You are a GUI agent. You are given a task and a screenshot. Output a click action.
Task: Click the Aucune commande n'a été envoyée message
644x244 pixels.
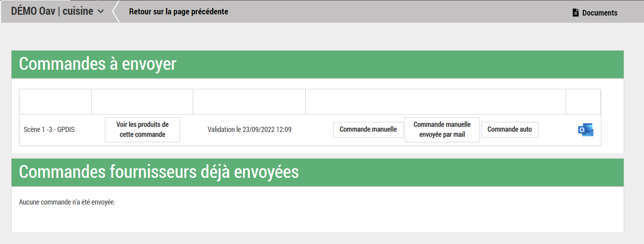pyautogui.click(x=67, y=202)
